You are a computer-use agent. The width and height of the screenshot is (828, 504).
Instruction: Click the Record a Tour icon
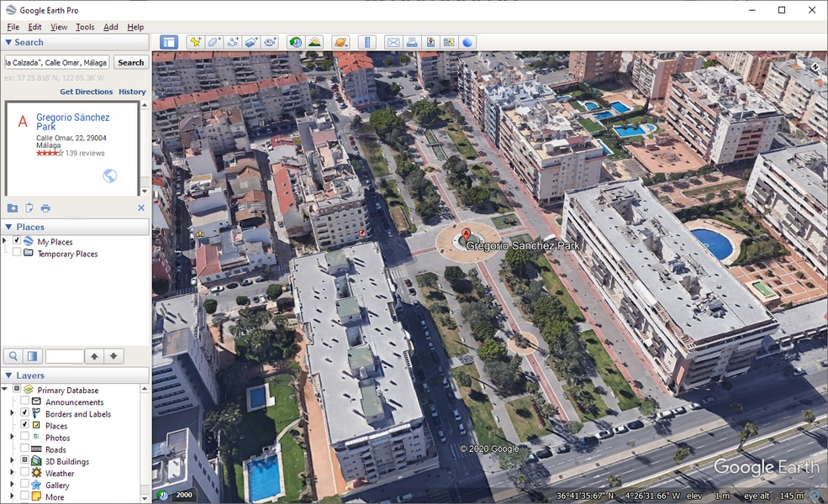[269, 42]
